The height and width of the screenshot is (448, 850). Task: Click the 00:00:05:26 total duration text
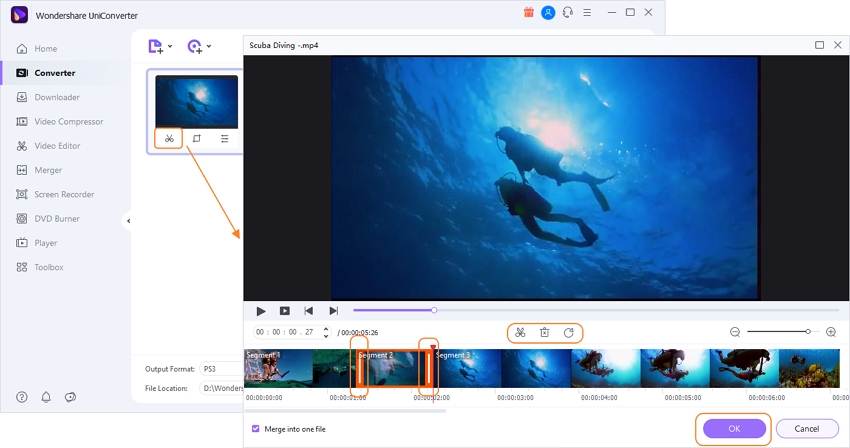(x=359, y=332)
